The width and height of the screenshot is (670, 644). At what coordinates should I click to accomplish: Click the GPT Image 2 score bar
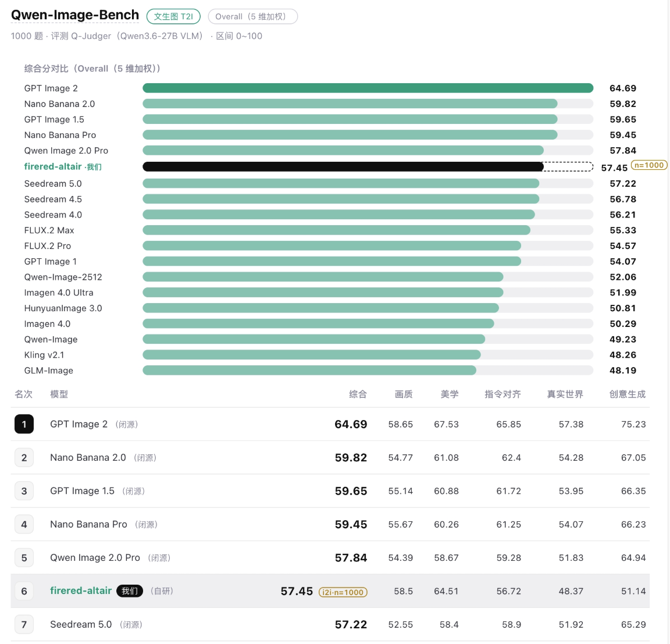click(368, 88)
